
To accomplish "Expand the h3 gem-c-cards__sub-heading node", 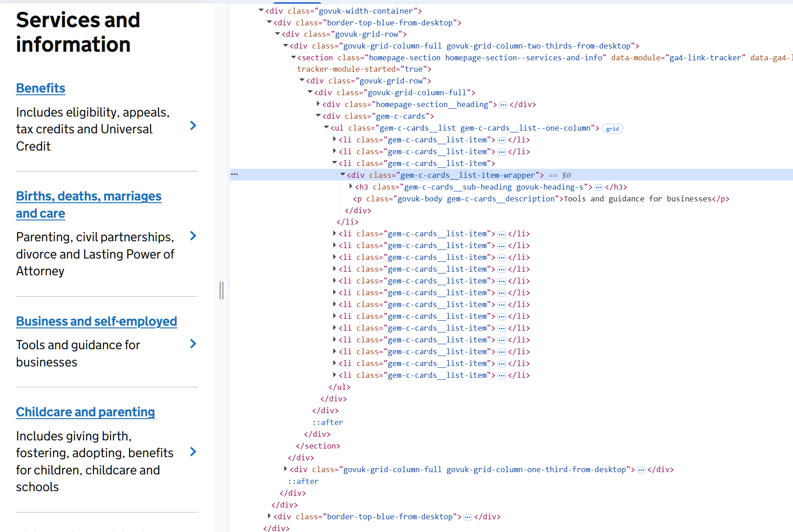I will click(x=351, y=186).
